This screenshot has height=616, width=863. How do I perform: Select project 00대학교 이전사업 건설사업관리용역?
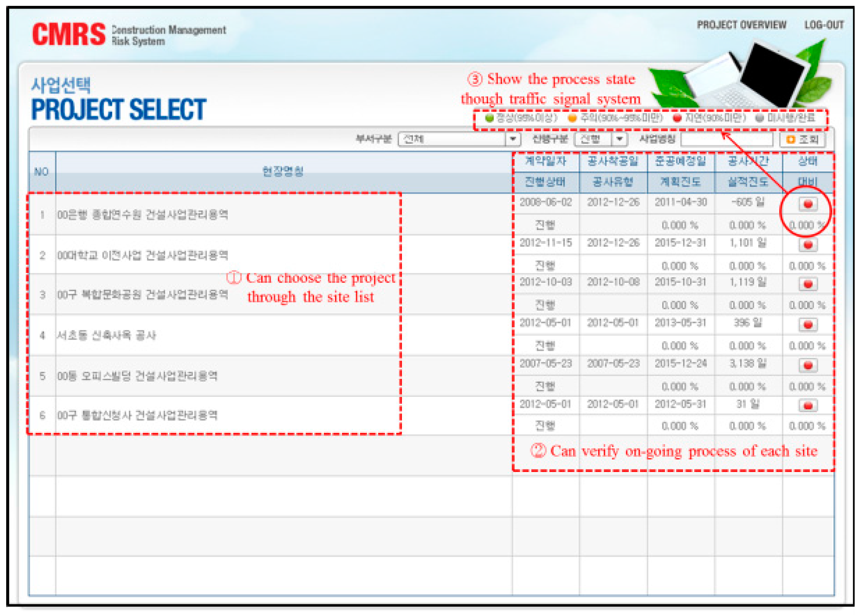[x=143, y=255]
